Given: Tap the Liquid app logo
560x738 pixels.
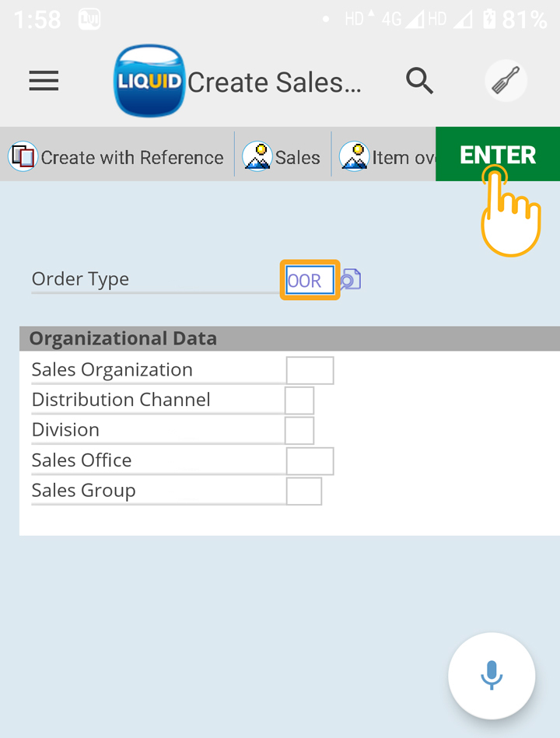Looking at the screenshot, I should tap(149, 81).
